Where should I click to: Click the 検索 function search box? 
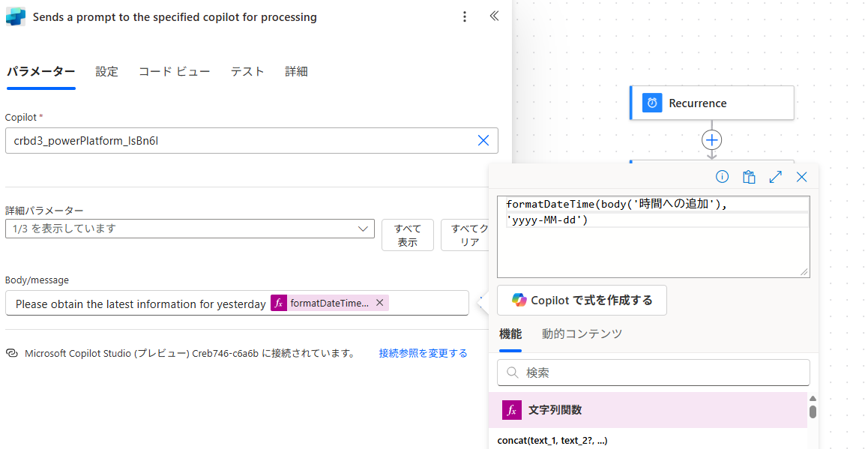(x=653, y=373)
